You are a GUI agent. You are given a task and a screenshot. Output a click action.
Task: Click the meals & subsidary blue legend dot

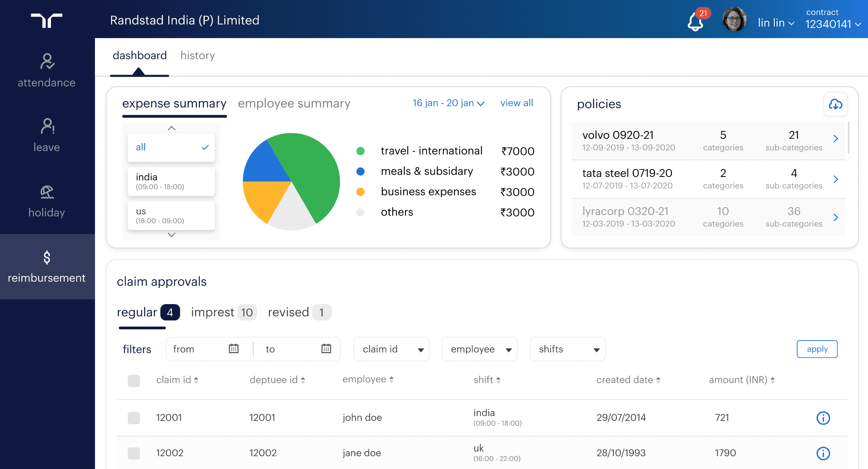[x=361, y=172]
